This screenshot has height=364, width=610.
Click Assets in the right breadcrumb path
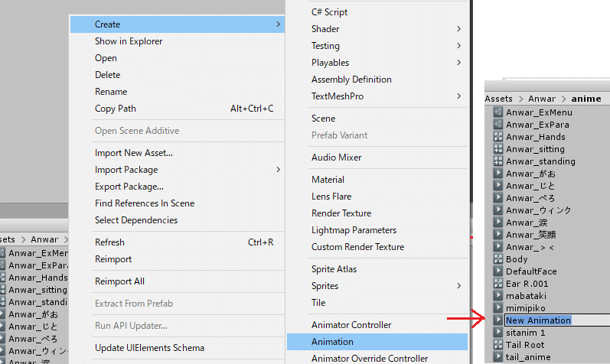[498, 99]
